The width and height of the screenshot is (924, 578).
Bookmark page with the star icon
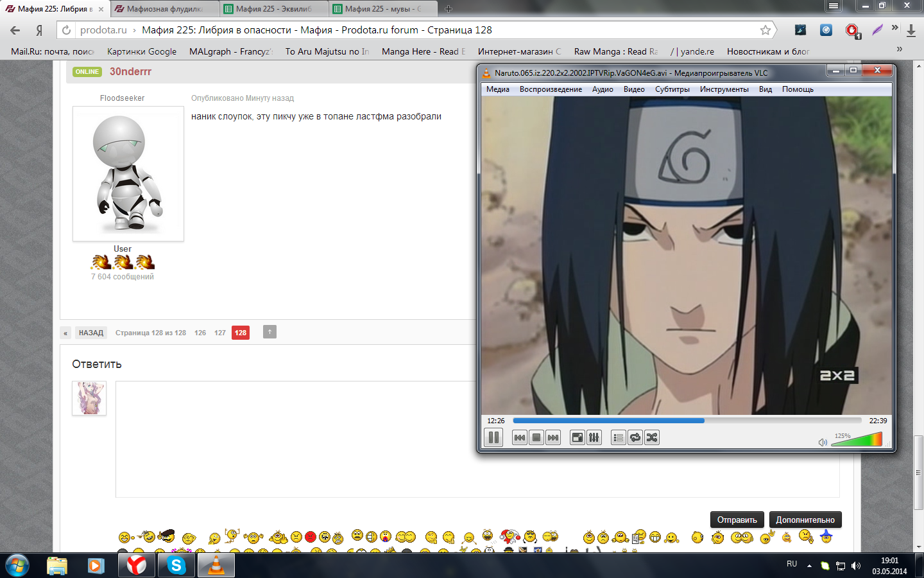tap(765, 30)
